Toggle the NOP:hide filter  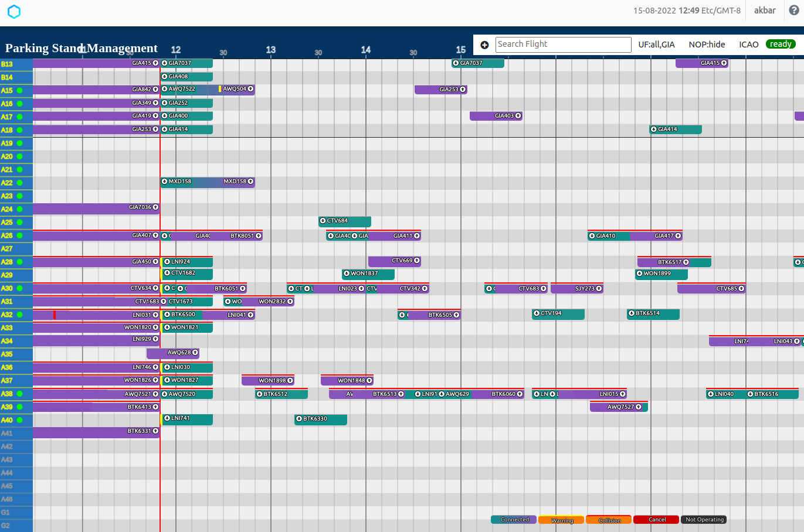707,45
